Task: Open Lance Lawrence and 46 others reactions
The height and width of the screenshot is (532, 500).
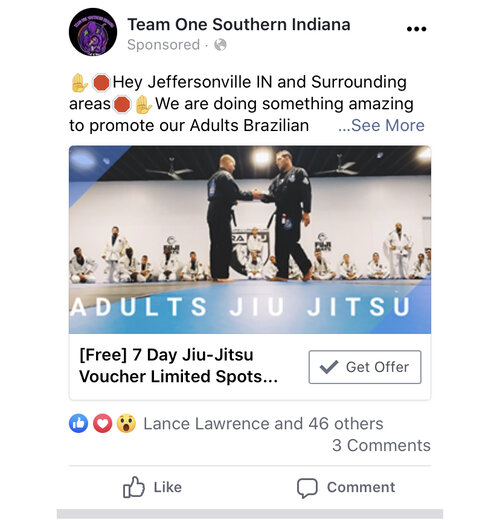Action: [x=263, y=423]
